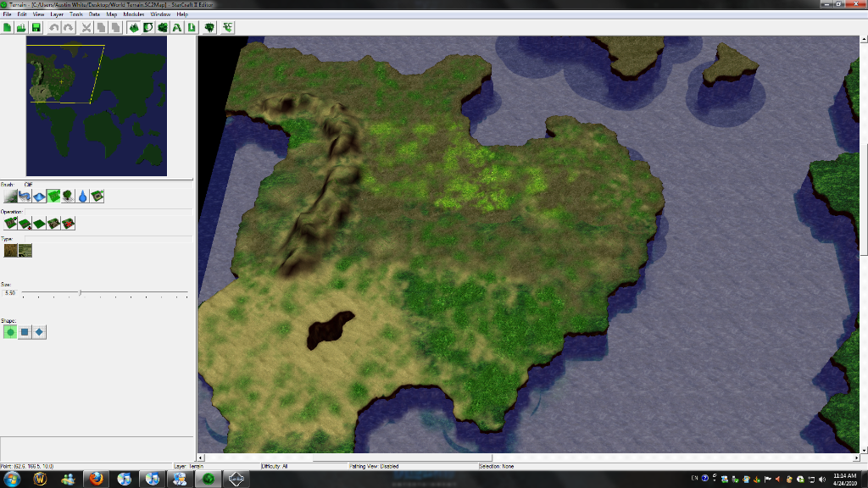The image size is (868, 488).
Task: Open the Tools menu
Action: point(76,14)
